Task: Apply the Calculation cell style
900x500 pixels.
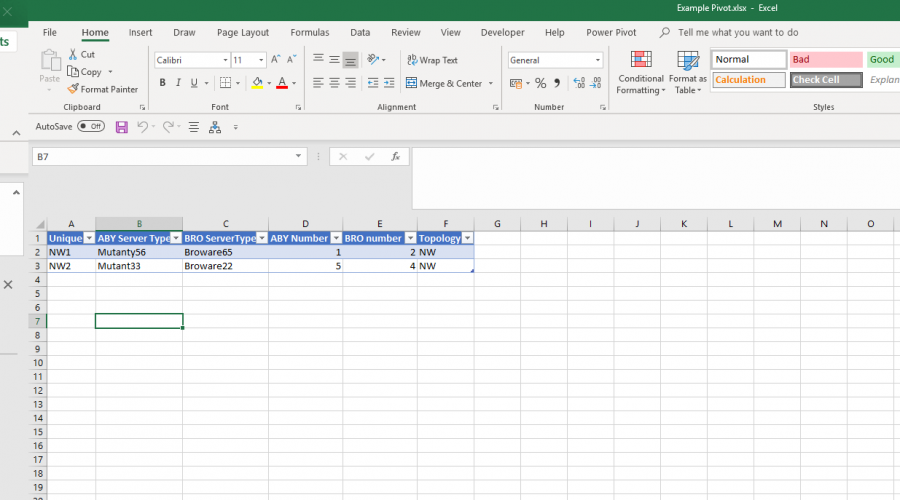Action: (749, 80)
